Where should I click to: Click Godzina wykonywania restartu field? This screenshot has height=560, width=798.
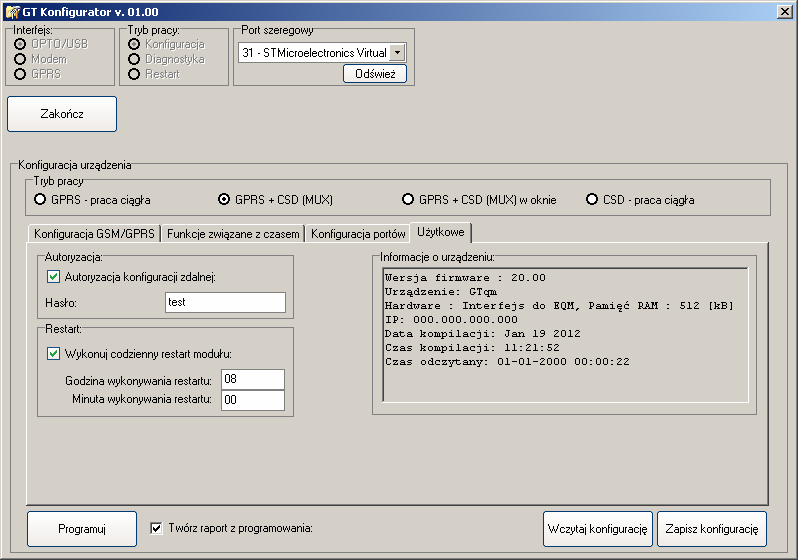(x=253, y=379)
